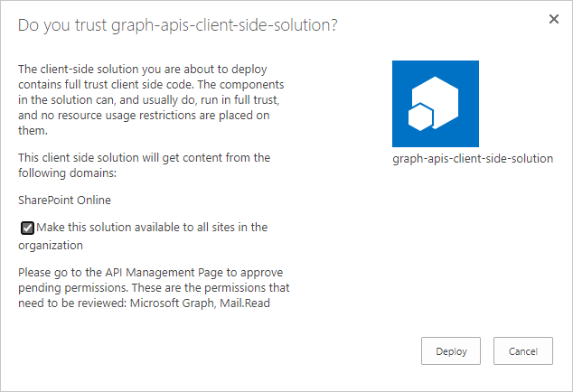Uncheck Make this solution available to all sites

coord(27,228)
